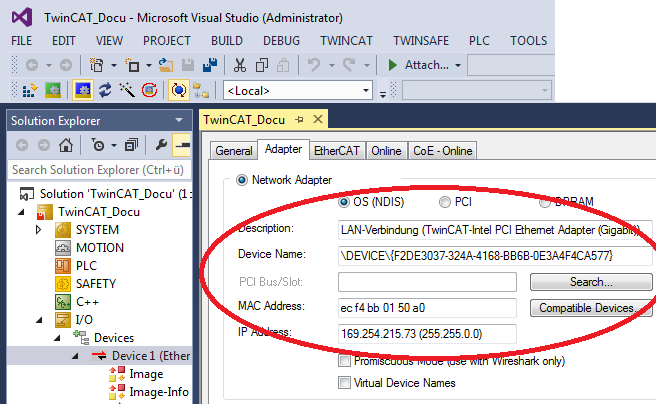Select the Network Adapter radio button
The image size is (656, 404).
242,180
